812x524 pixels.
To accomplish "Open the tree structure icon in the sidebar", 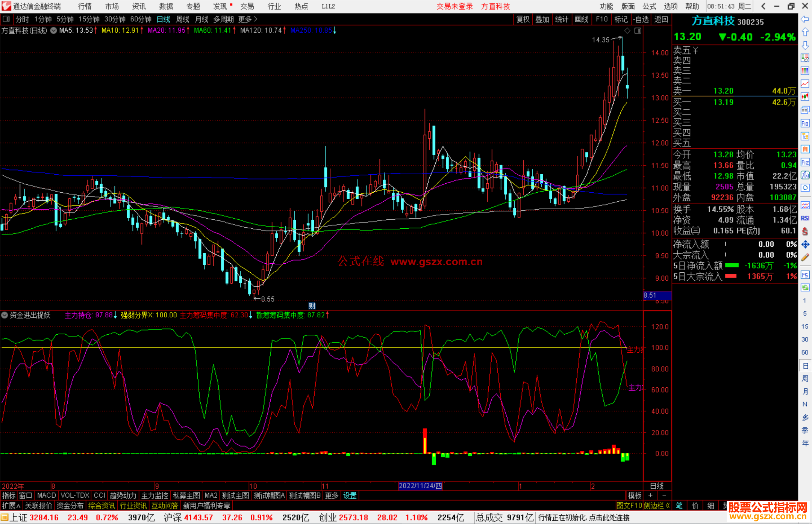I will [805, 136].
